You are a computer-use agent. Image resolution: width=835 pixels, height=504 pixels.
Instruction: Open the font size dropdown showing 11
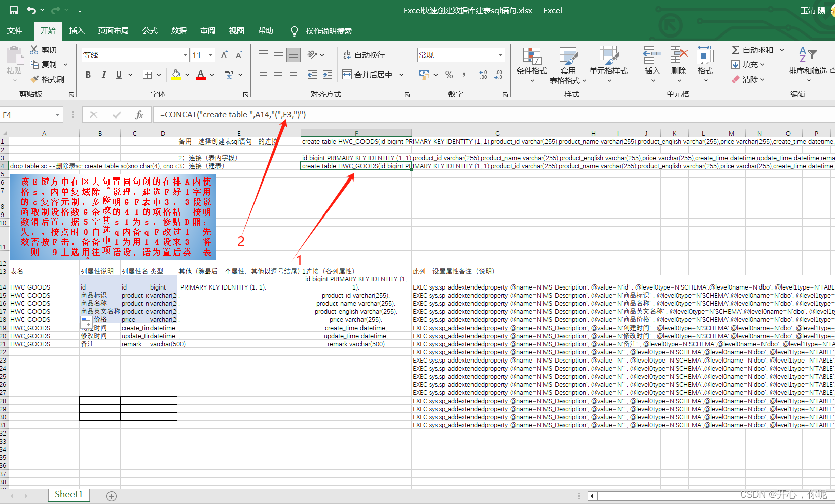211,55
